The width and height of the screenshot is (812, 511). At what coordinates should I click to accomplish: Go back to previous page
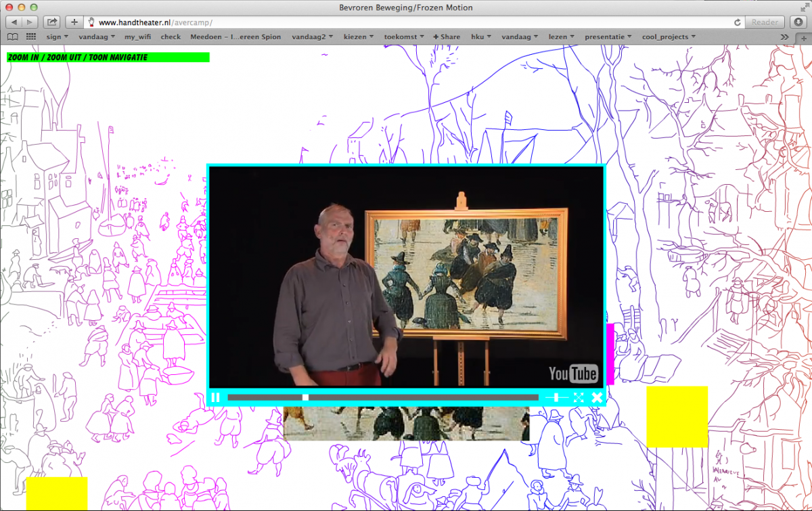tap(14, 22)
